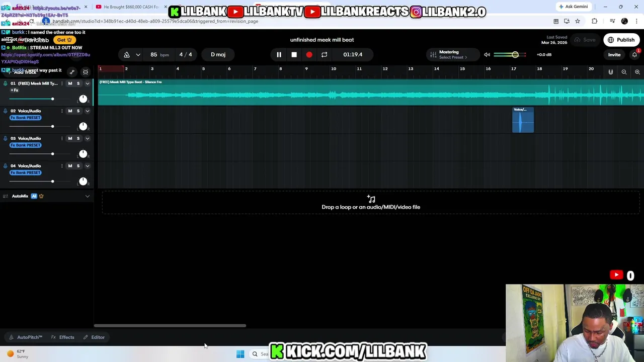Screen dimensions: 644x362
Task: Open track 01 three-dot options menu
Action: 62,83
